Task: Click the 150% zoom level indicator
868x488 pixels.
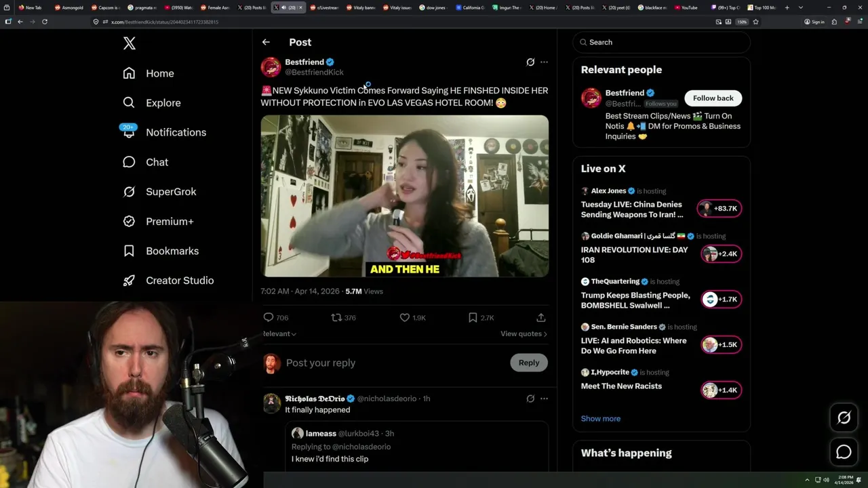Action: click(742, 22)
